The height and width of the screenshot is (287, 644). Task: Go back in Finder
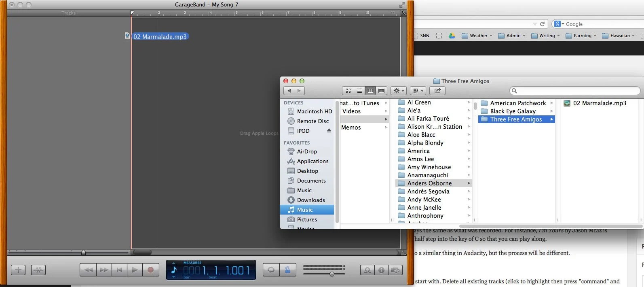289,91
